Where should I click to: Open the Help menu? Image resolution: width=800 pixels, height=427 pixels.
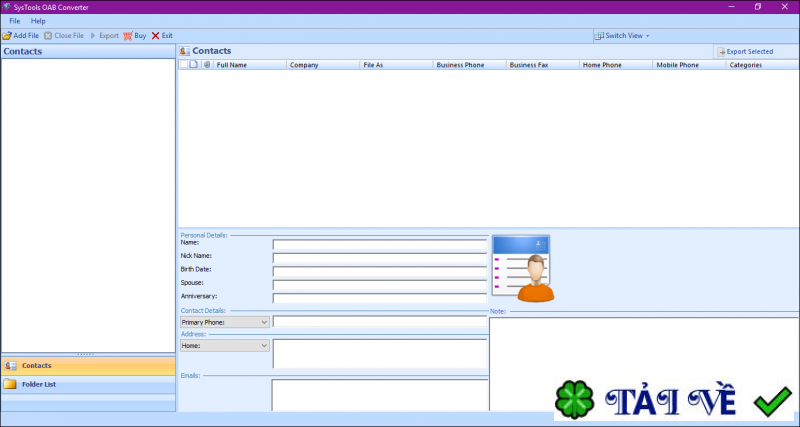point(38,21)
